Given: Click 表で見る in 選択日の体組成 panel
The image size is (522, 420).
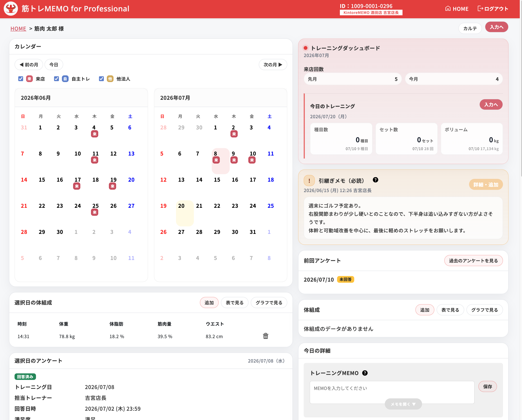Looking at the screenshot, I should coord(235,303).
